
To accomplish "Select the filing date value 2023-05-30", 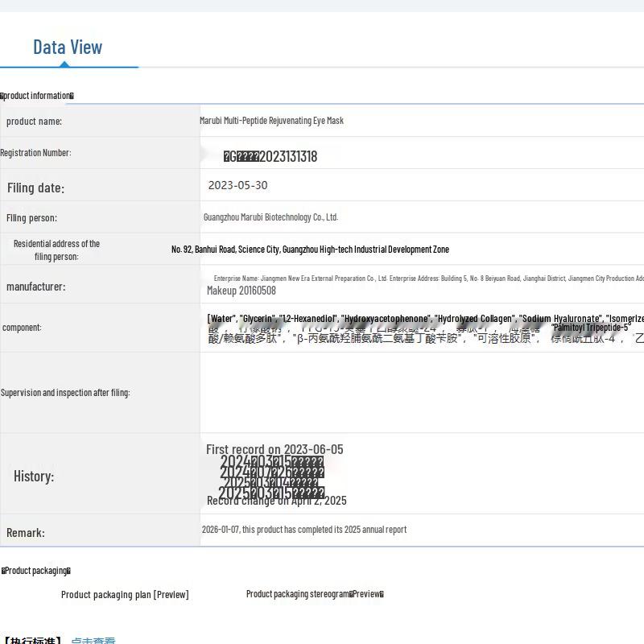I will [x=237, y=185].
